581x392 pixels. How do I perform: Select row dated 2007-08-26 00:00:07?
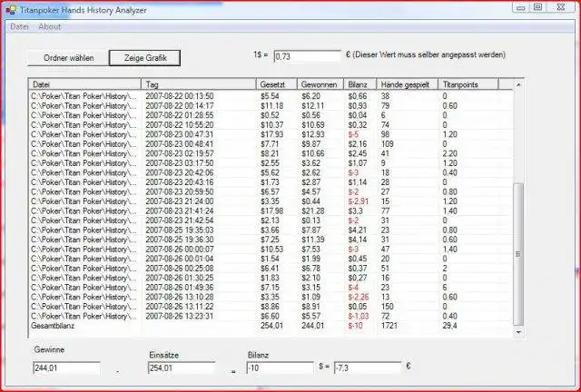coord(271,249)
